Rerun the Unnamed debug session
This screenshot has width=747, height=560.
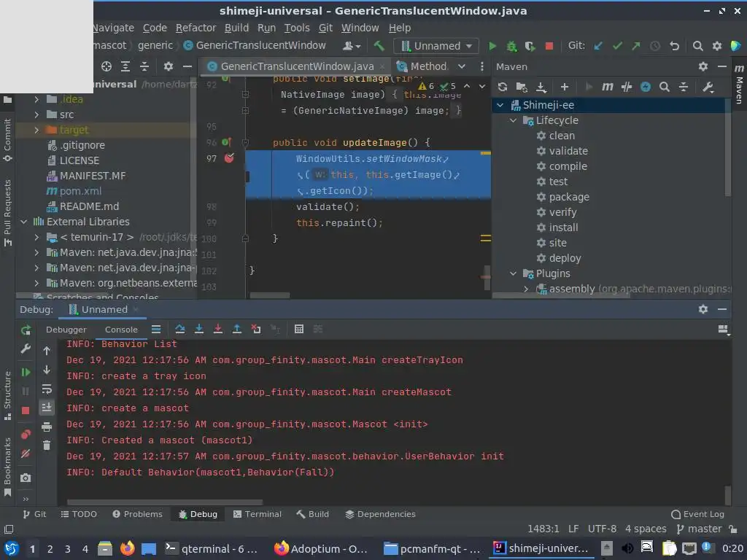(x=26, y=330)
